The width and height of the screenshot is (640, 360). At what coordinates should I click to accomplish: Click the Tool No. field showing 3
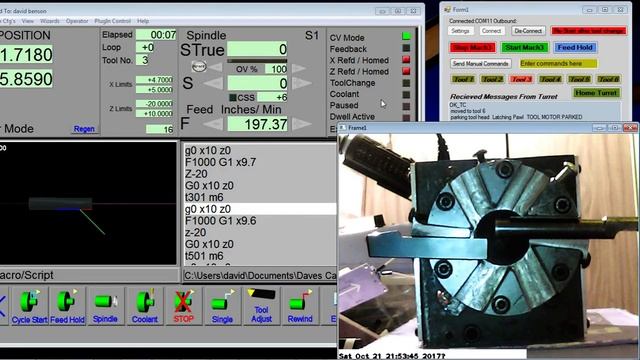142,60
